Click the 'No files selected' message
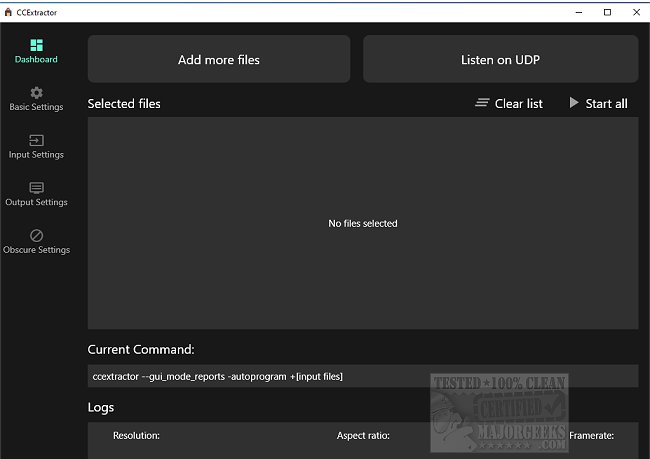Image resolution: width=650 pixels, height=459 pixels. (363, 223)
